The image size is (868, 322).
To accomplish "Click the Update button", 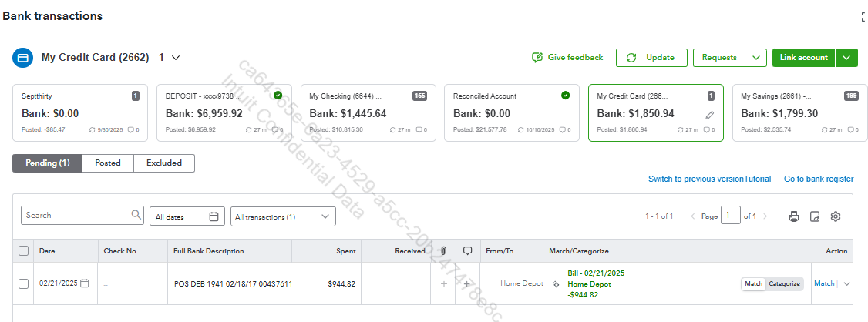I will [651, 58].
